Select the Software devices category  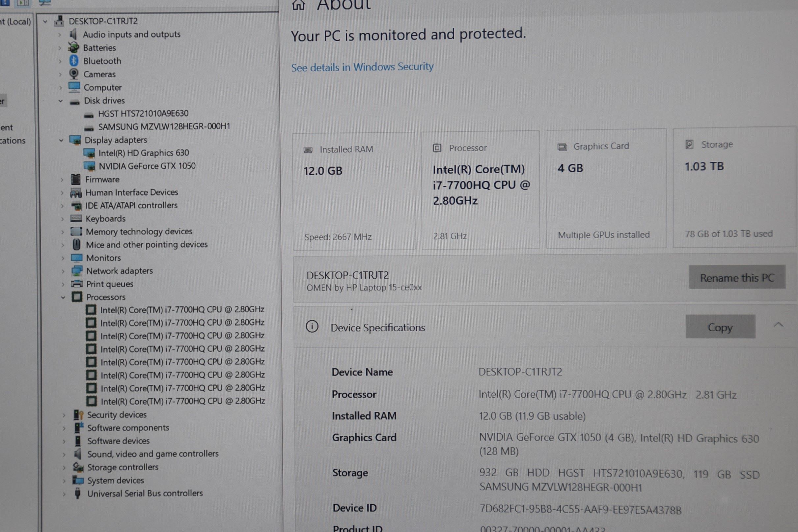(x=118, y=441)
